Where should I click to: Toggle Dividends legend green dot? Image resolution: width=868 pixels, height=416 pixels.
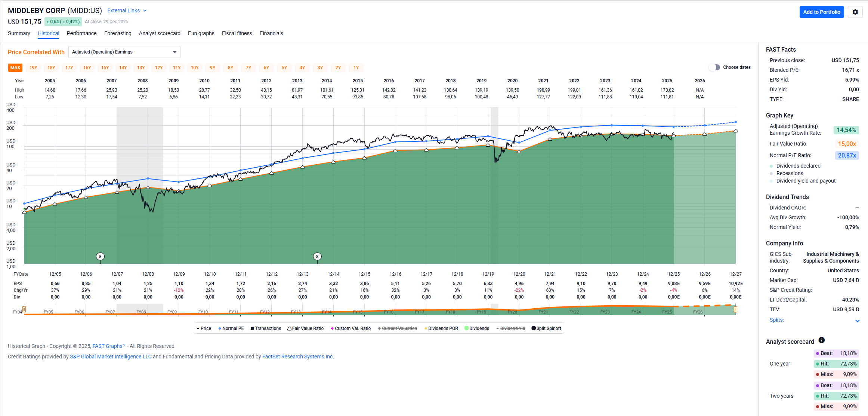point(466,328)
